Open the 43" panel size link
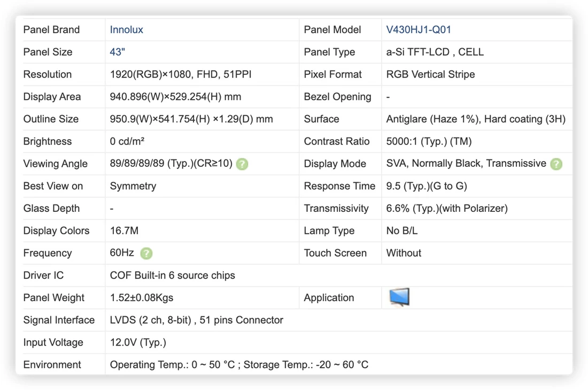 (117, 52)
